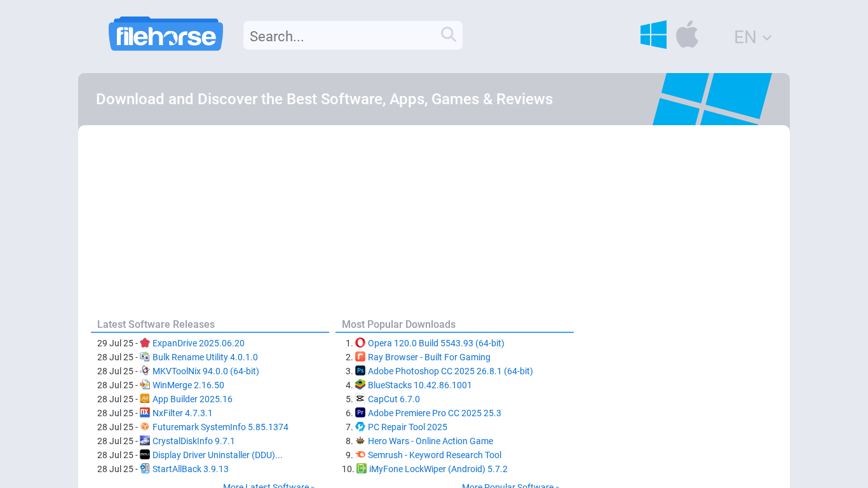Click the Hero Wars game icon
This screenshot has height=488, width=868.
coord(360,441)
